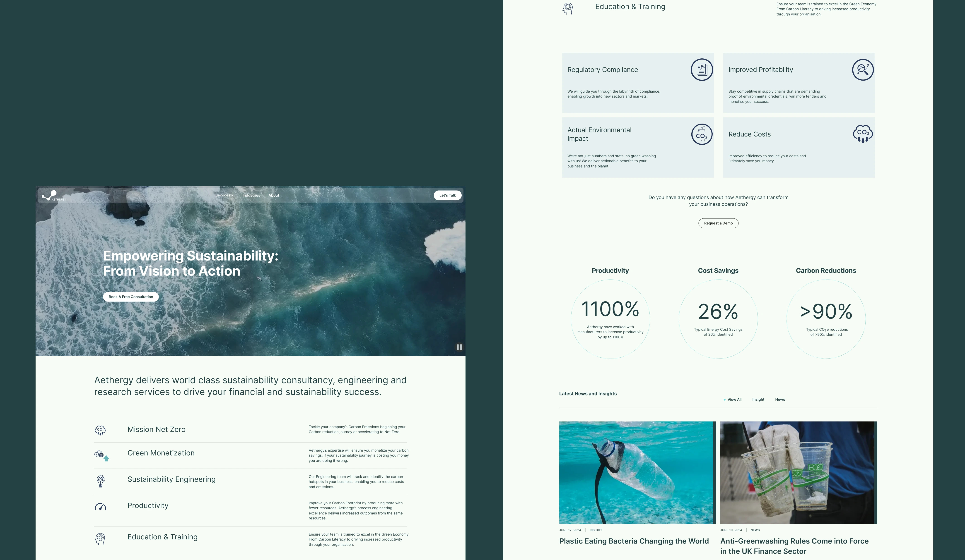Click the Aethergy logo in the header
Viewport: 965px width, 560px height.
pyautogui.click(x=54, y=195)
